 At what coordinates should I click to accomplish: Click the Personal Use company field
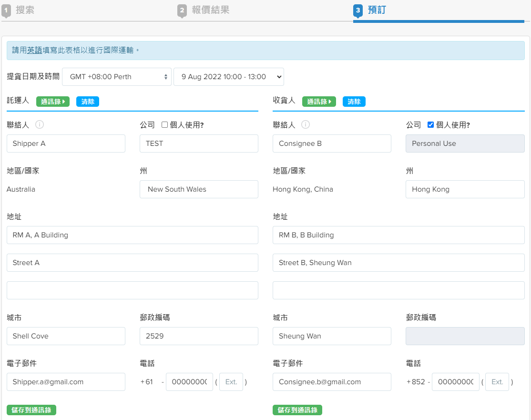[465, 143]
